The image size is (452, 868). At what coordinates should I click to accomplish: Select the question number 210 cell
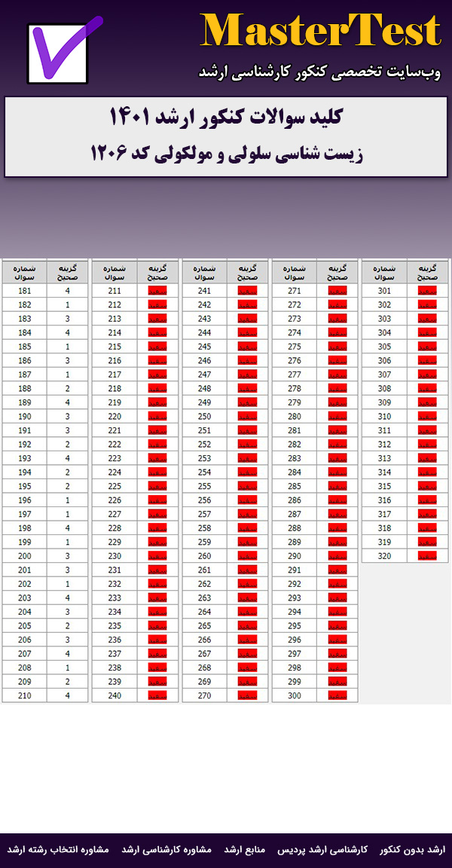point(25,695)
